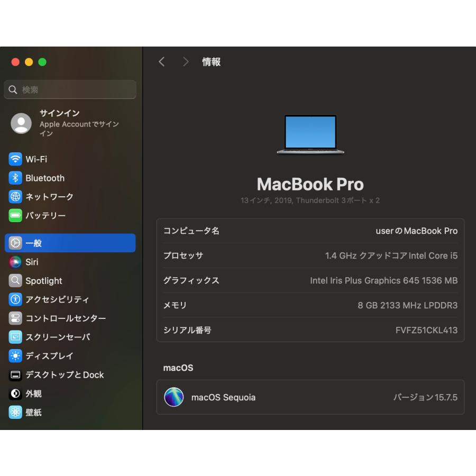Viewport: 476px width, 476px height.
Task: Click the macOS Sequoia logo icon
Action: click(173, 397)
